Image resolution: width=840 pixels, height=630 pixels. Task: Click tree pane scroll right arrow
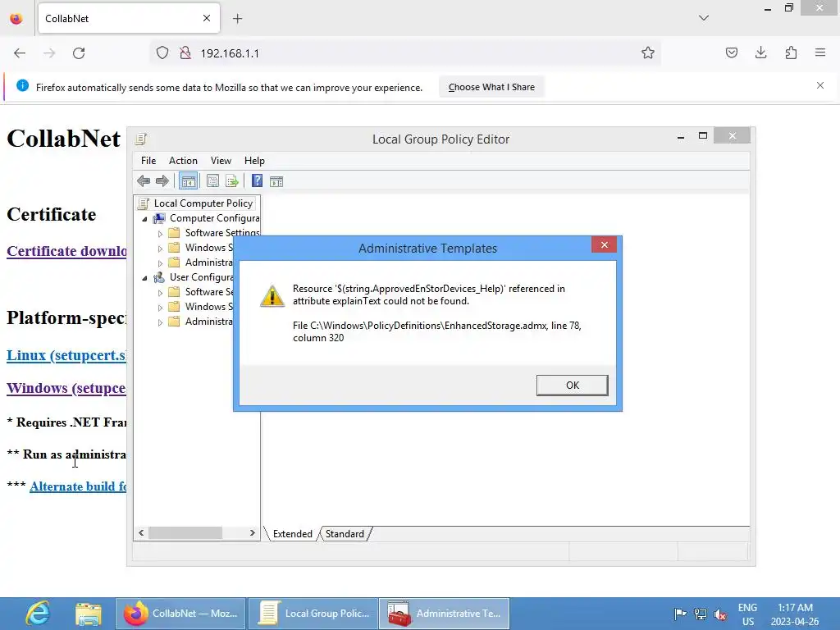pos(253,533)
